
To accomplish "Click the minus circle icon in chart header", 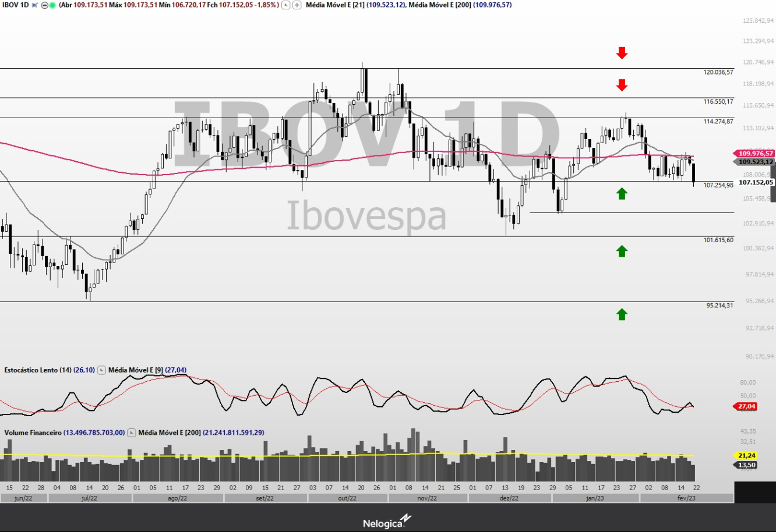I will (x=45, y=5).
